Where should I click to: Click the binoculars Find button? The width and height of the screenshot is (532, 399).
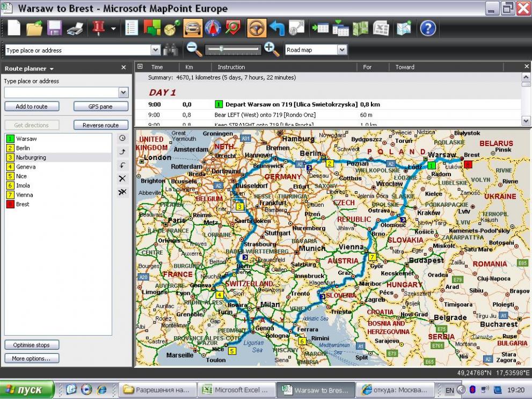pos(171,50)
